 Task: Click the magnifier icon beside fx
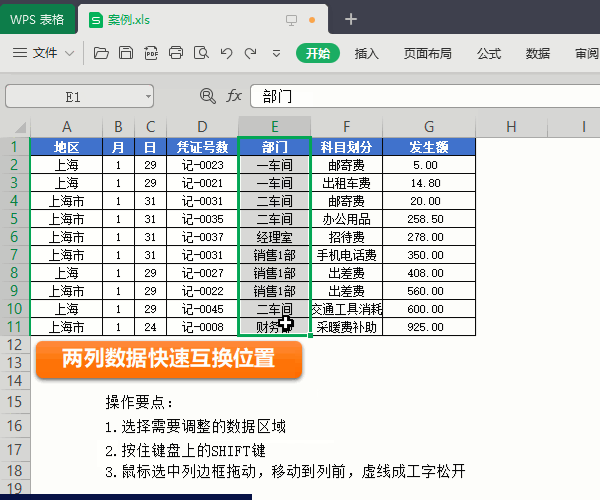207,96
